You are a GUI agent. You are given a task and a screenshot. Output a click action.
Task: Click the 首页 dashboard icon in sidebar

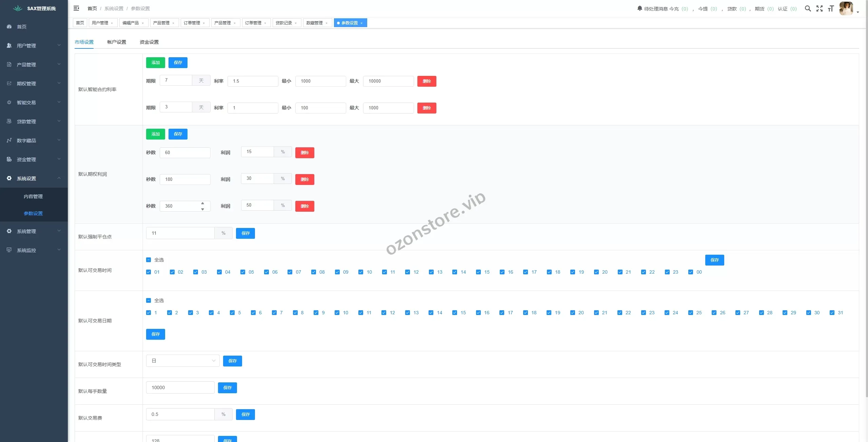9,26
